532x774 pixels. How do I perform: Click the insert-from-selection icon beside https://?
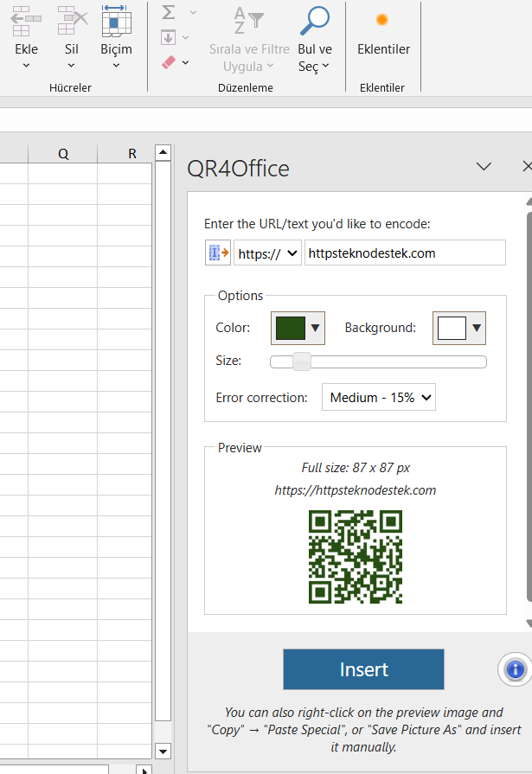[218, 253]
